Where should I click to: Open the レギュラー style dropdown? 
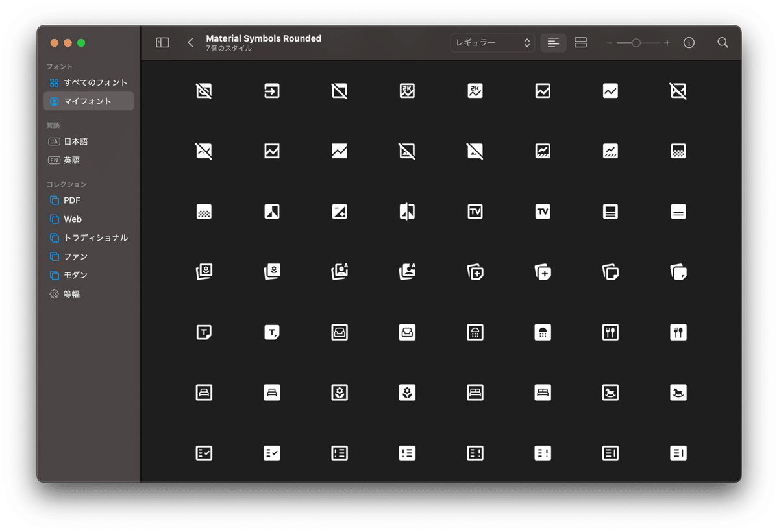[493, 43]
